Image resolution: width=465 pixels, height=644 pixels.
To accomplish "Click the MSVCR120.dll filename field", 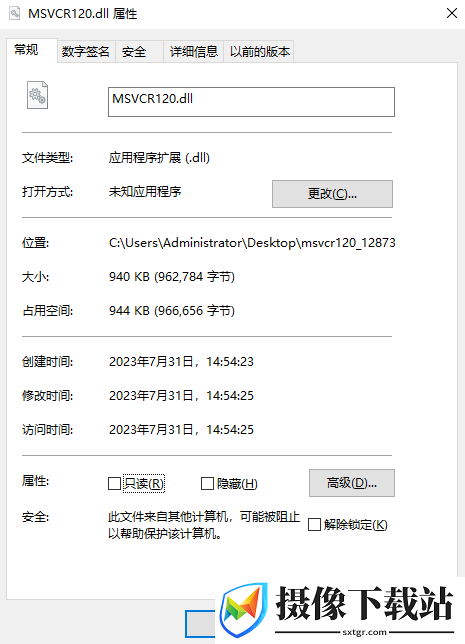I will pos(251,102).
